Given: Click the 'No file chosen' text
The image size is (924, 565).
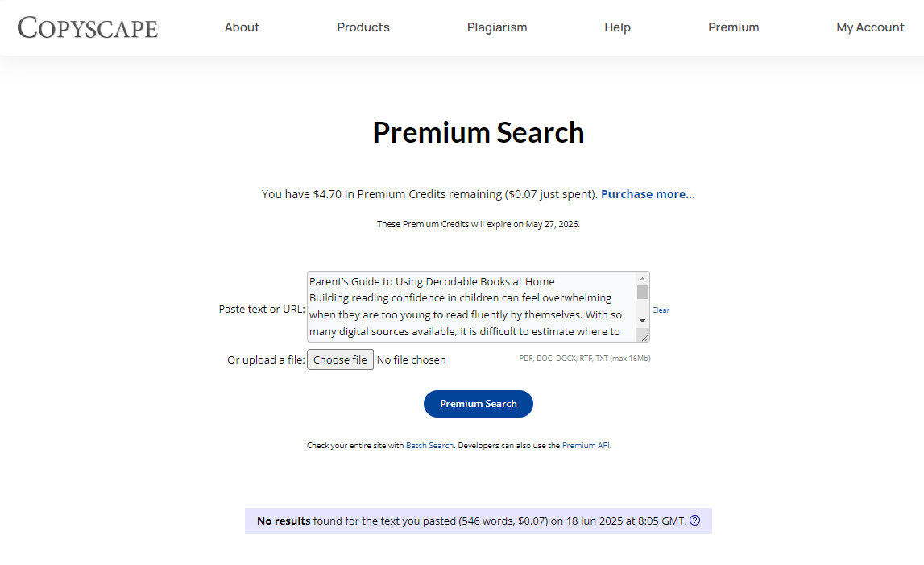Looking at the screenshot, I should coord(412,359).
